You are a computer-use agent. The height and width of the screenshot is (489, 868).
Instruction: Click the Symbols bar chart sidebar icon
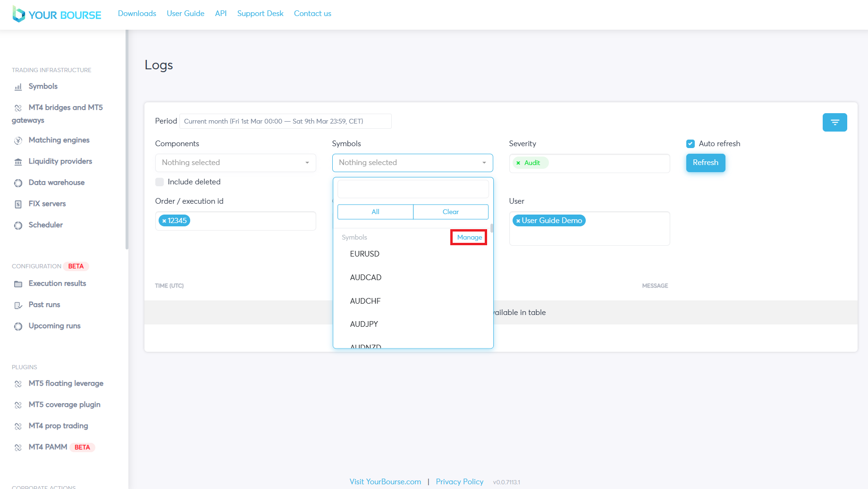tap(18, 87)
